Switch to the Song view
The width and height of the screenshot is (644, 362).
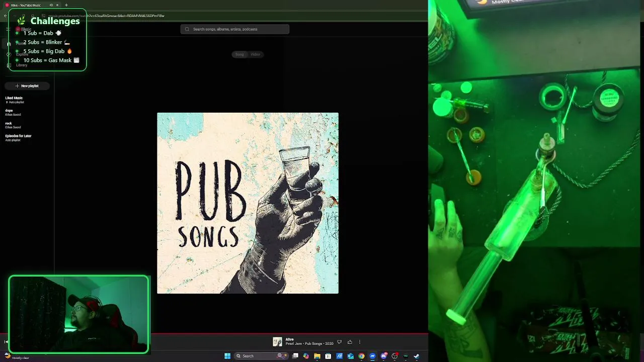click(239, 54)
